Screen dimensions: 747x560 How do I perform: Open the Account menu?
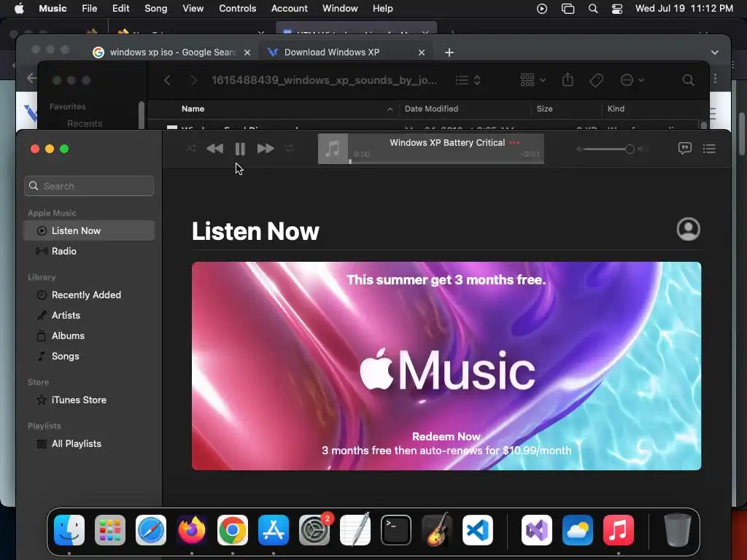289,8
